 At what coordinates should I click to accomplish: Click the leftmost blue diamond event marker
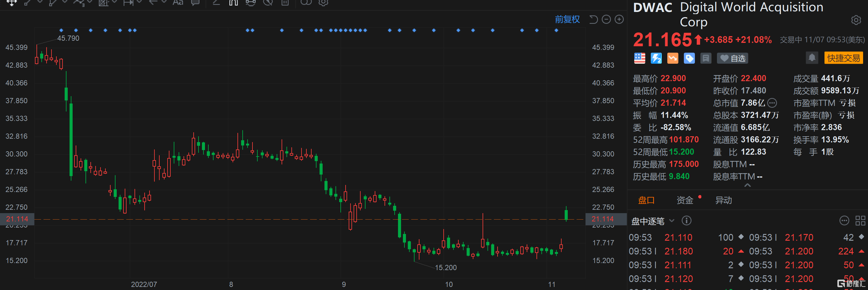pos(61,30)
